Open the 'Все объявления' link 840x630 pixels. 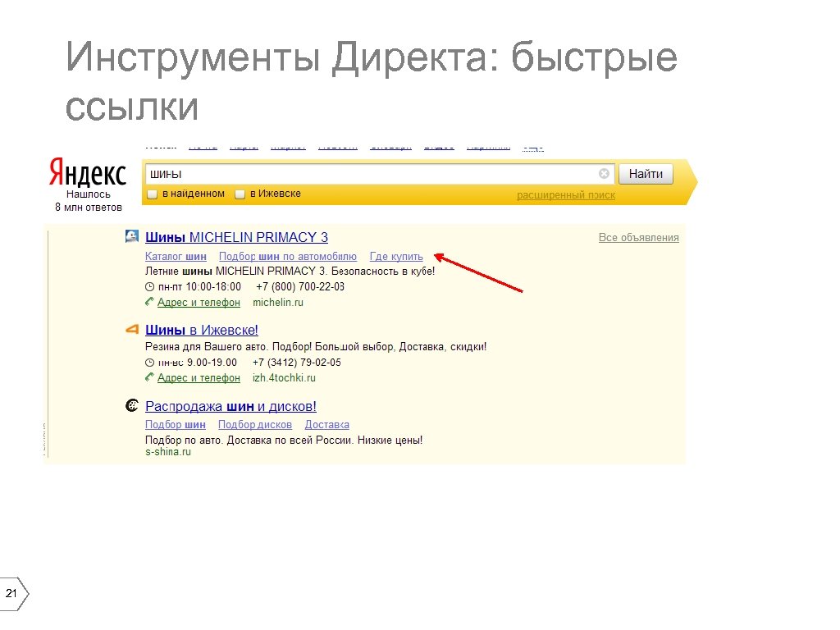[638, 237]
